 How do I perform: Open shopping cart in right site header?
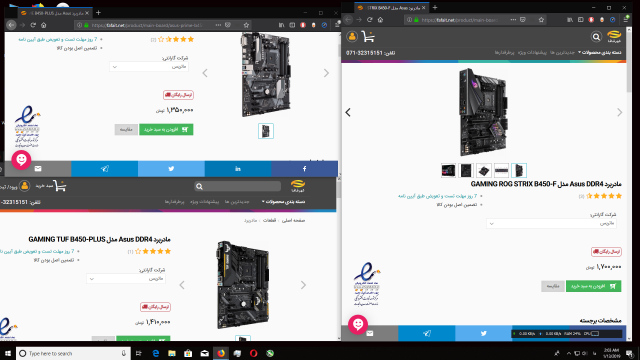368,36
